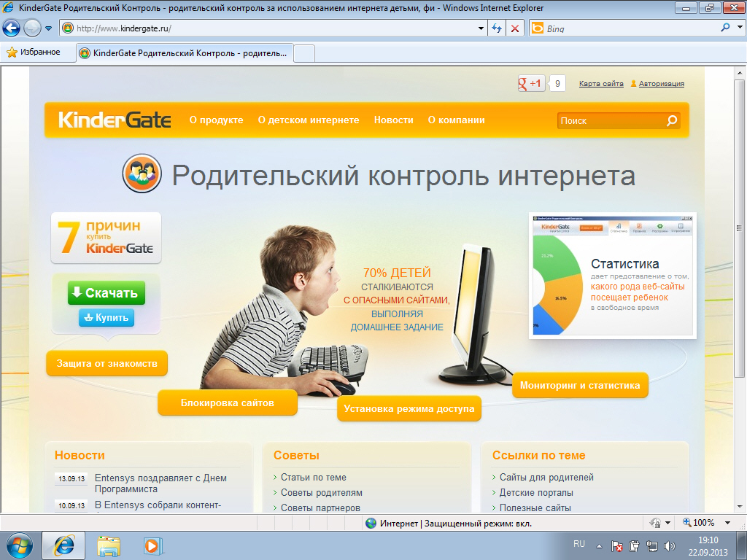Open the recent pages dropdown arrow
The width and height of the screenshot is (747, 560).
[48, 28]
